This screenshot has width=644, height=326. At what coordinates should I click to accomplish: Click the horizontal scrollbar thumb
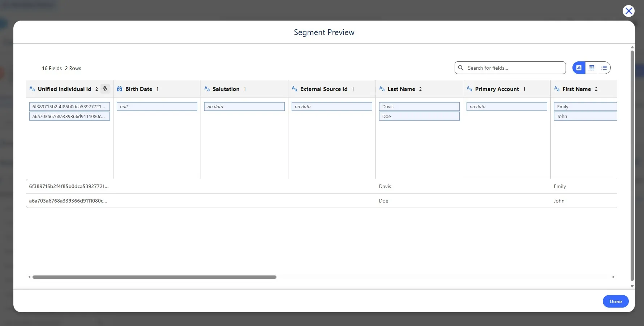pyautogui.click(x=154, y=277)
